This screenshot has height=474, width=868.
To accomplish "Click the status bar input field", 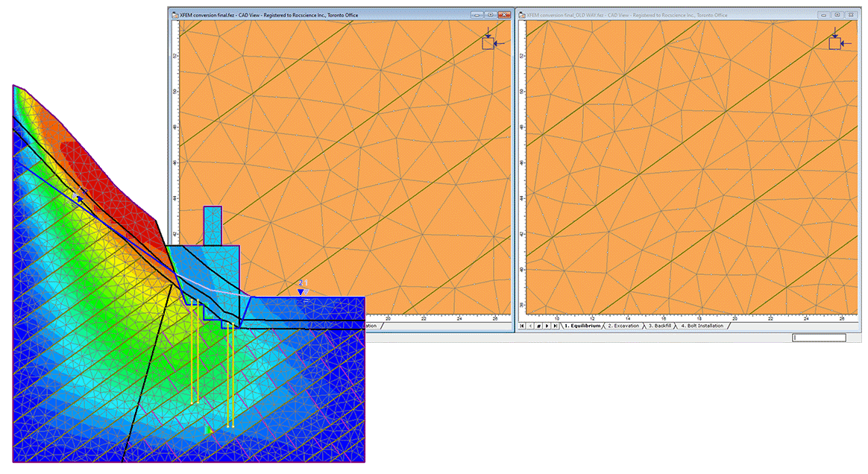I will click(819, 338).
